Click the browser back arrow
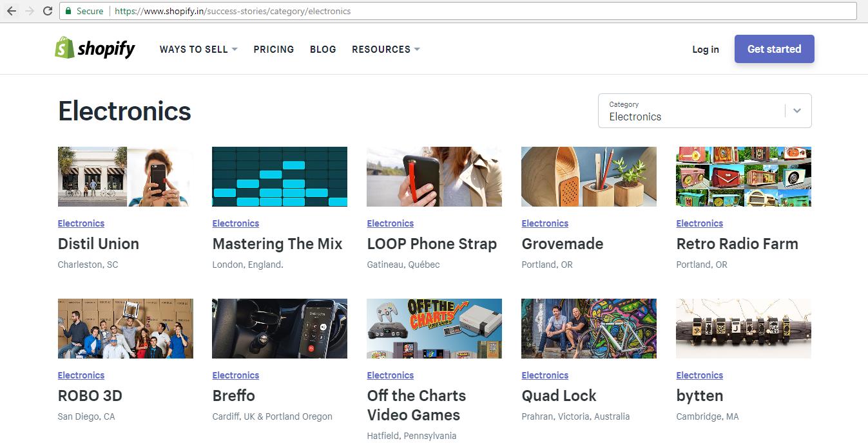Viewport: 868px width, 448px height. coord(12,11)
